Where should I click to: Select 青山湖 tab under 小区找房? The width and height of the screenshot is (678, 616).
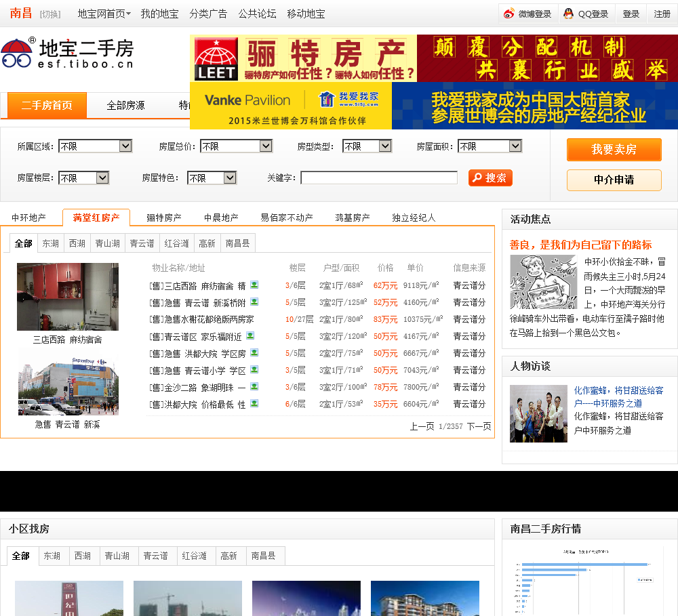pyautogui.click(x=117, y=556)
